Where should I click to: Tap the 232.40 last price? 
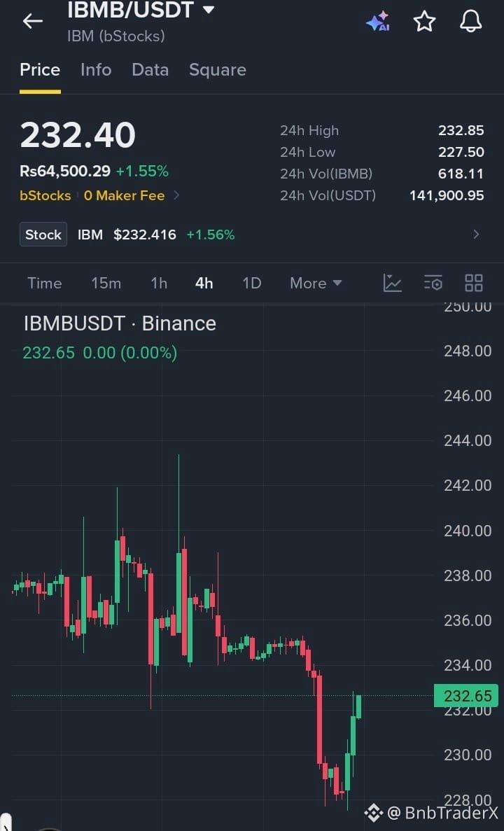pyautogui.click(x=78, y=134)
